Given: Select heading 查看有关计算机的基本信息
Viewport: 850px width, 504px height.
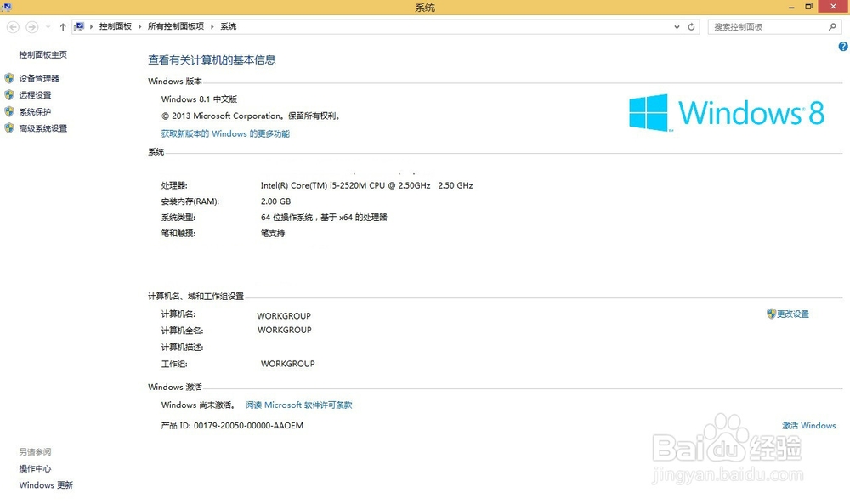Looking at the screenshot, I should tap(212, 60).
